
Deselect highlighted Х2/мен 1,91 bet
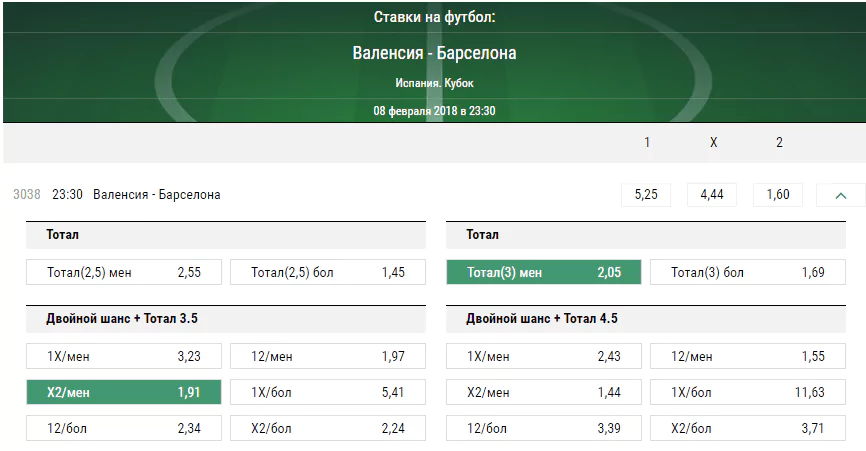(124, 392)
